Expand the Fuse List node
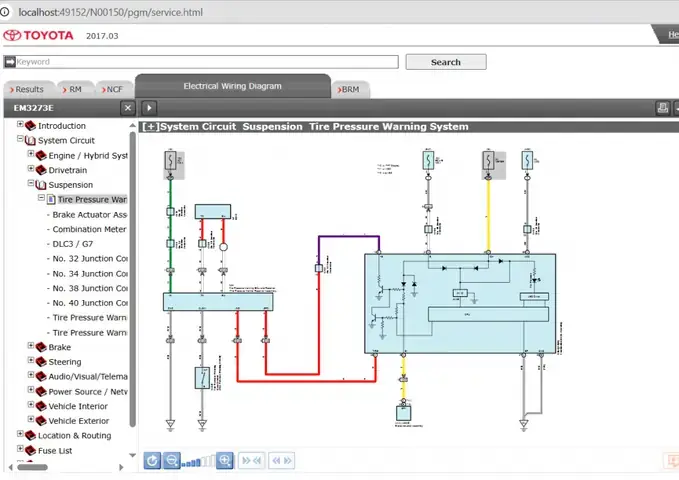679x480 pixels. click(x=20, y=448)
